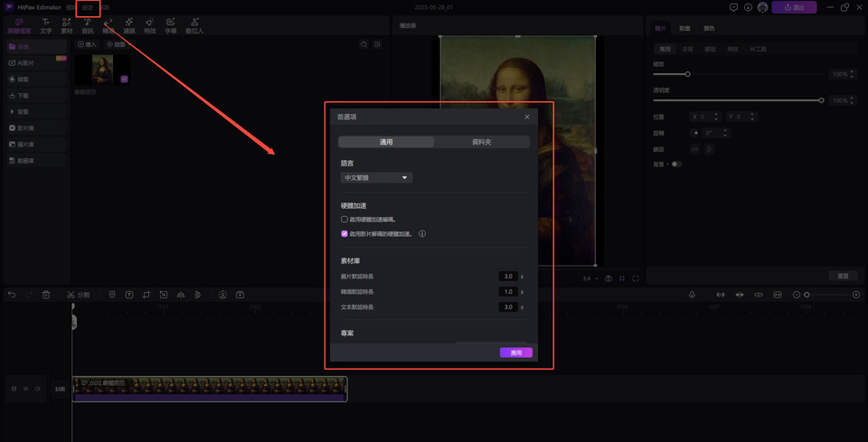The height and width of the screenshot is (442, 868).
Task: Click the microphone voiceover icon
Action: pyautogui.click(x=692, y=295)
